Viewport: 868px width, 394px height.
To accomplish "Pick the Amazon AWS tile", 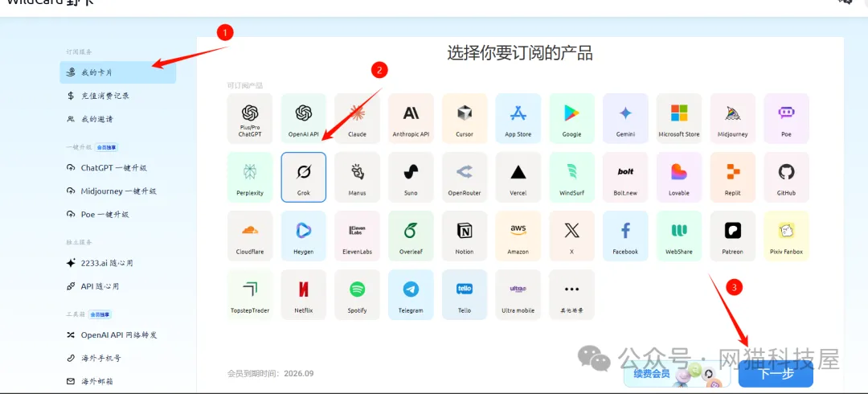I will (x=518, y=236).
